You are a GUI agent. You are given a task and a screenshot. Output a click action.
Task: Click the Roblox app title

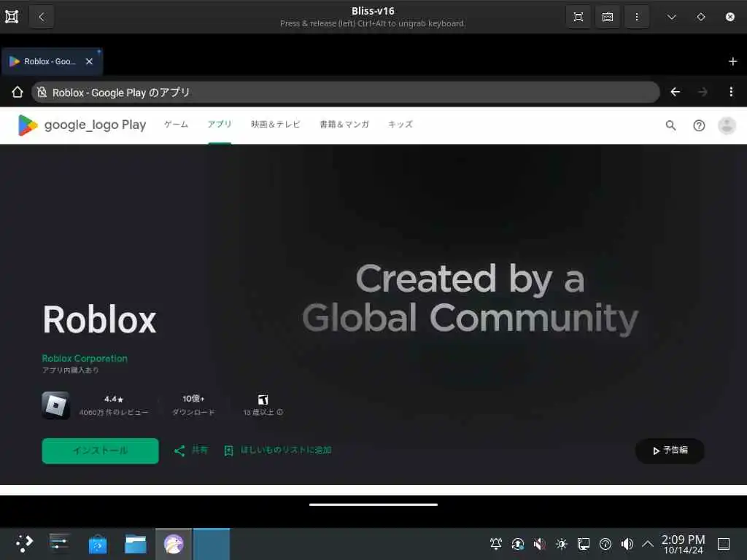99,319
